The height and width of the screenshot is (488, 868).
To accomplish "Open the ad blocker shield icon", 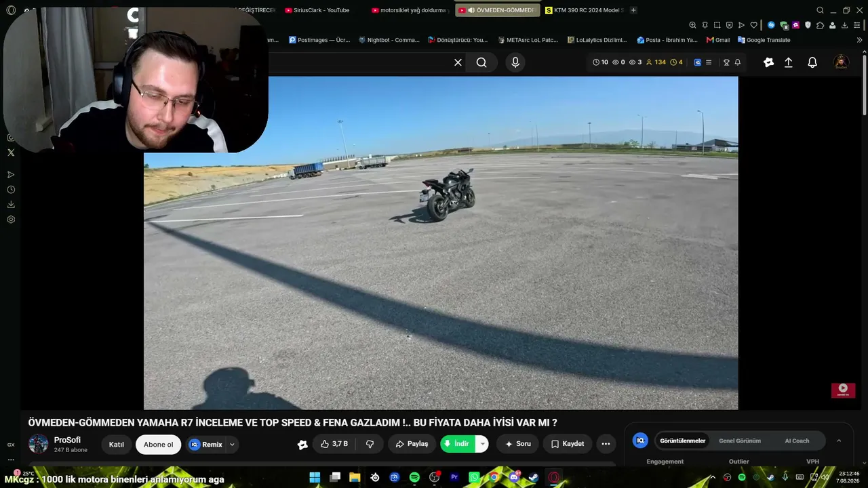I will pyautogui.click(x=729, y=25).
